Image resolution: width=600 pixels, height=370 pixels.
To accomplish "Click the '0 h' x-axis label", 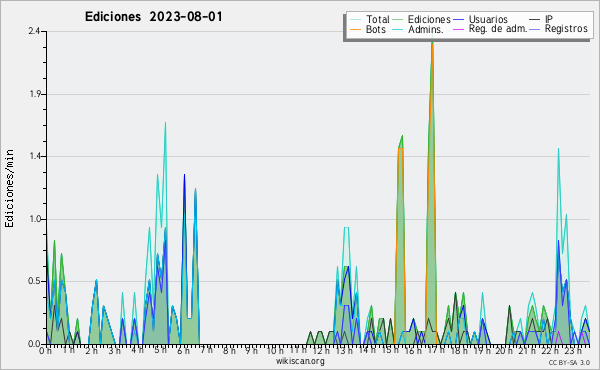I will [45, 350].
